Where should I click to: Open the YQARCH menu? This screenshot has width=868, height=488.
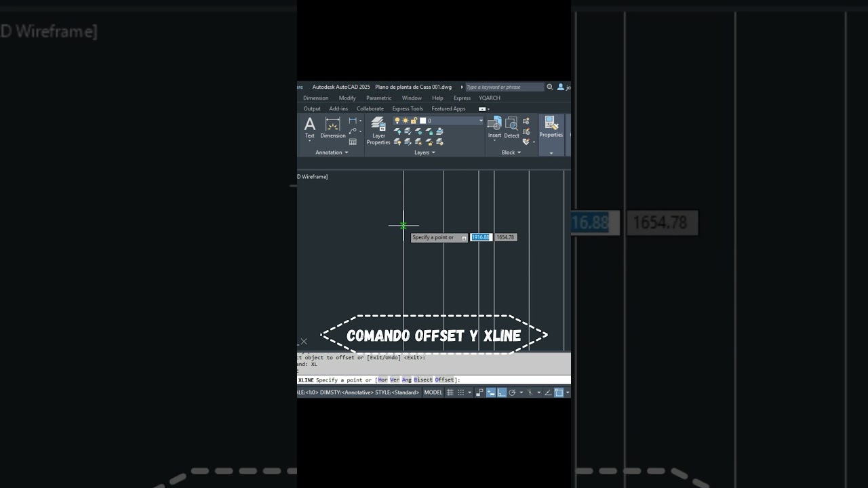(490, 98)
